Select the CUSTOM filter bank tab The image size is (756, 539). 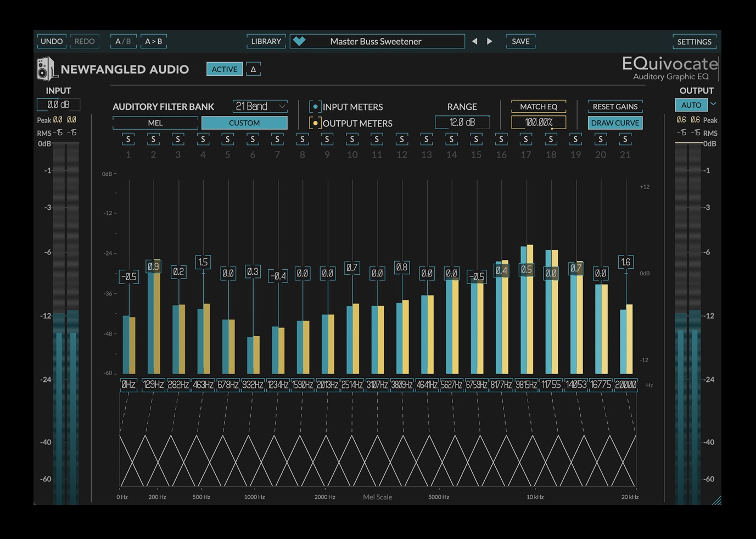click(244, 123)
